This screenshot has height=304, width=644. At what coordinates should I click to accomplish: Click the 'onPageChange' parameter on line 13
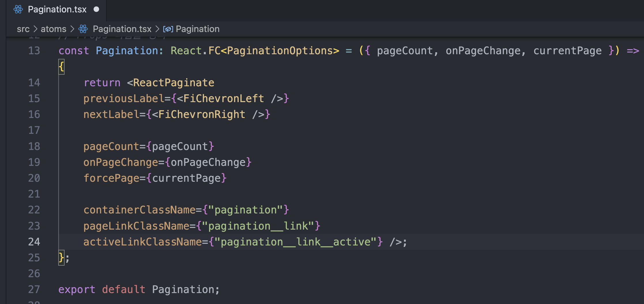[x=483, y=51]
